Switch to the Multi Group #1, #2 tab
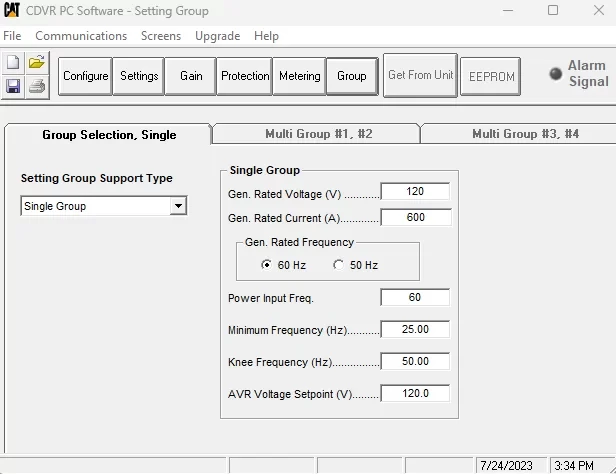The height and width of the screenshot is (474, 616). pos(318,134)
